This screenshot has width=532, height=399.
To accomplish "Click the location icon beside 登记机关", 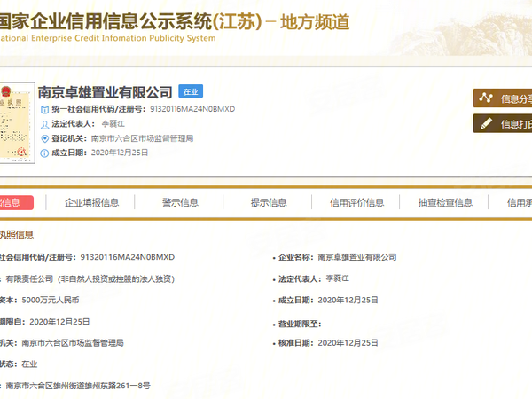I will (x=44, y=138).
